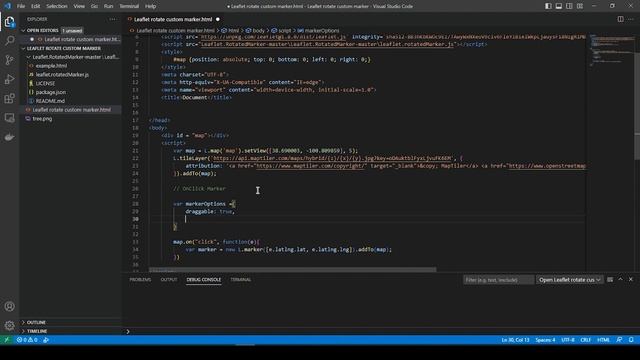
Task: Open the Search view in activity bar
Action: click(x=9, y=40)
